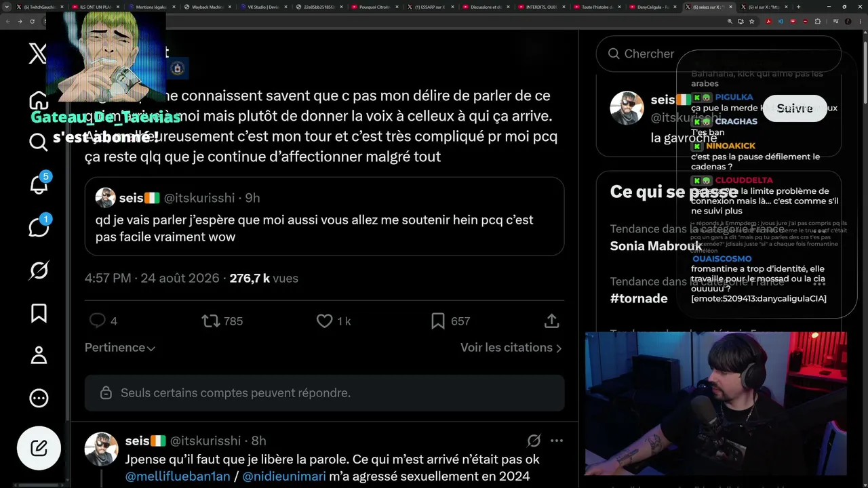Switch to the ILS ONT UN PLAN tab

tap(96, 7)
